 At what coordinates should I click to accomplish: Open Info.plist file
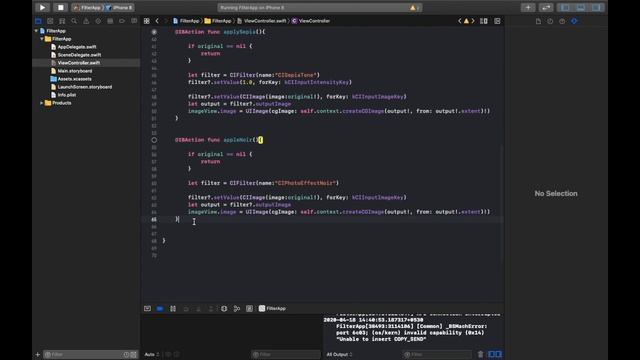tap(66, 95)
